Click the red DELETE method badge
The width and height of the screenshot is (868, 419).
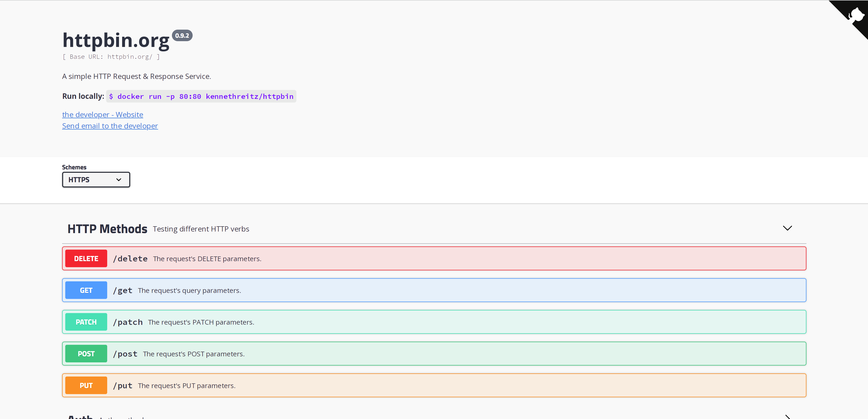(x=86, y=259)
